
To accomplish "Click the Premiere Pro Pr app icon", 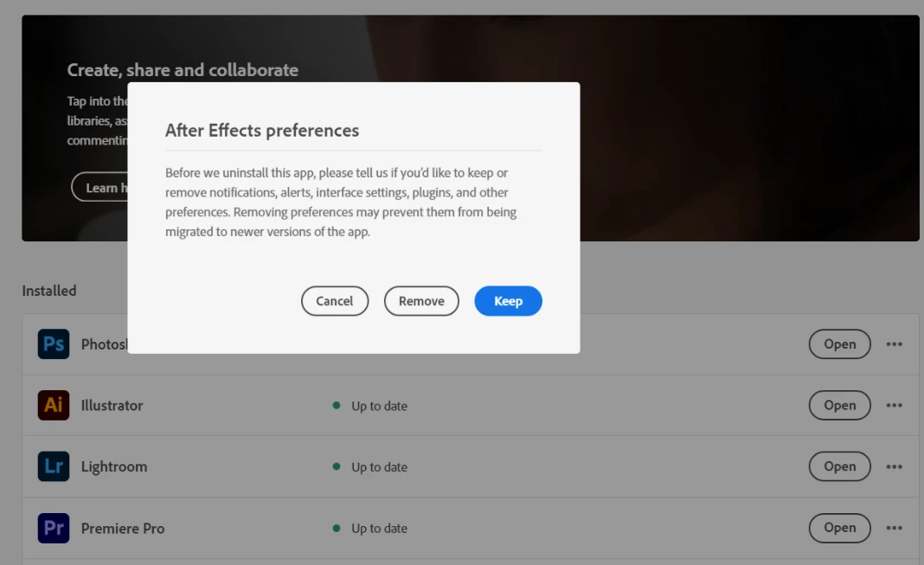I will (54, 528).
